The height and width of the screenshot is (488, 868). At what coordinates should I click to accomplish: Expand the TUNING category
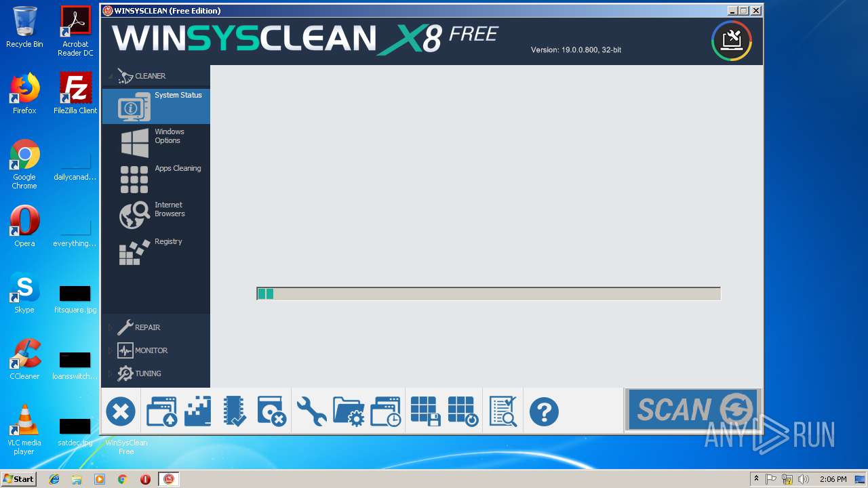click(x=111, y=373)
